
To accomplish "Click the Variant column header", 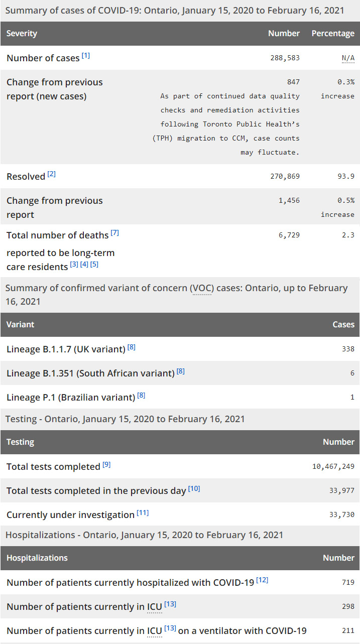I will (x=21, y=325).
